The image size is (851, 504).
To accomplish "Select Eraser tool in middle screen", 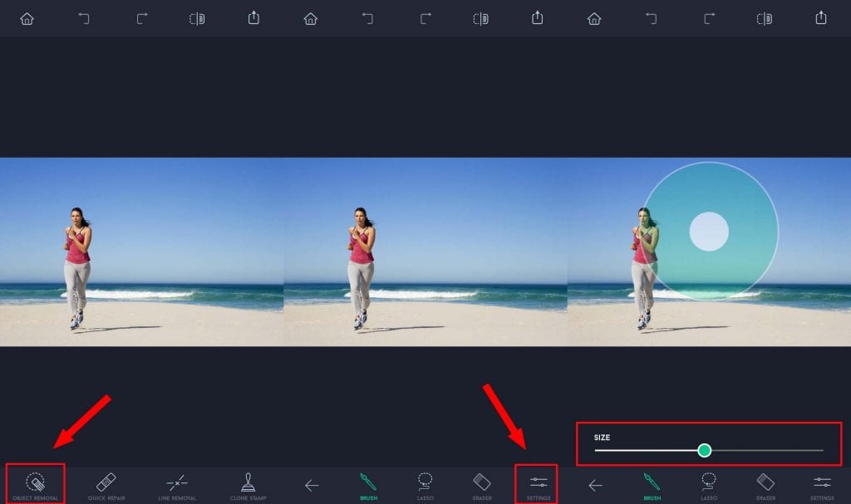I will (482, 486).
